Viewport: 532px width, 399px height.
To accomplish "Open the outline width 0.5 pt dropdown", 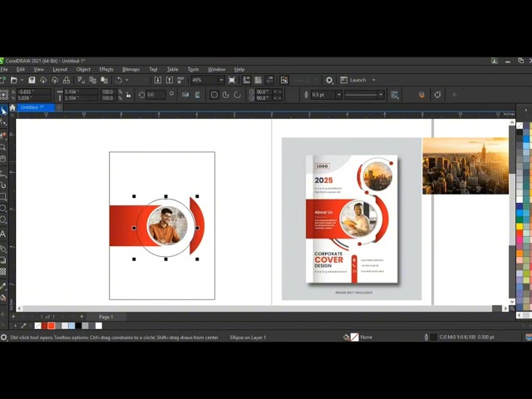I will point(338,95).
